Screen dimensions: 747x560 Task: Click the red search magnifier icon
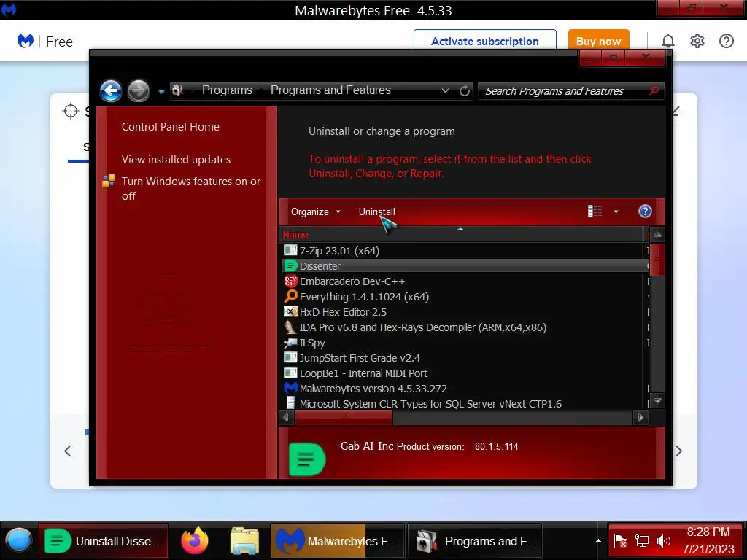click(x=654, y=90)
